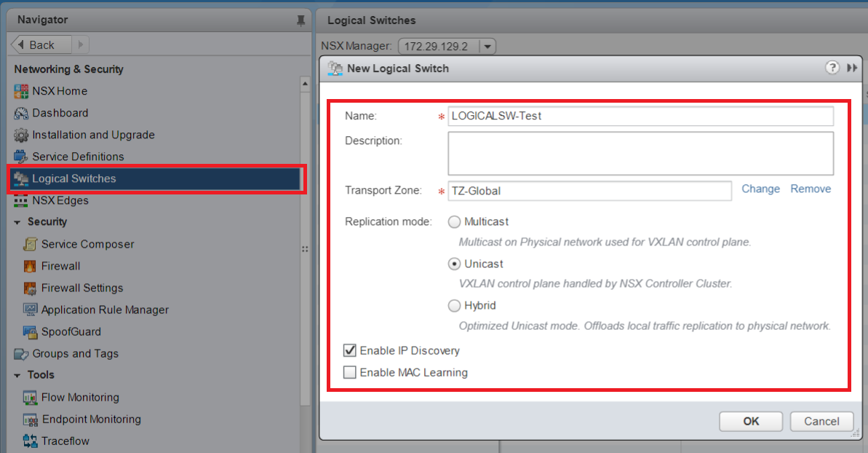Select Hybrid replication mode
The height and width of the screenshot is (453, 868).
pos(454,306)
